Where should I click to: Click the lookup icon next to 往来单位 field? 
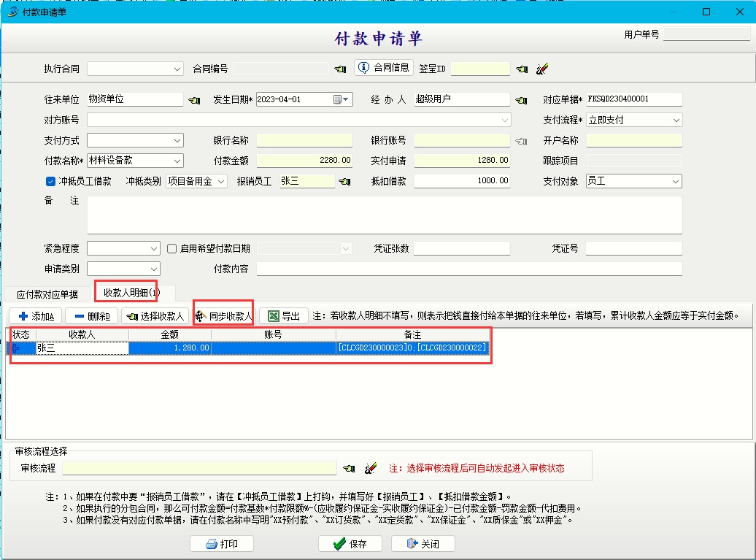193,100
